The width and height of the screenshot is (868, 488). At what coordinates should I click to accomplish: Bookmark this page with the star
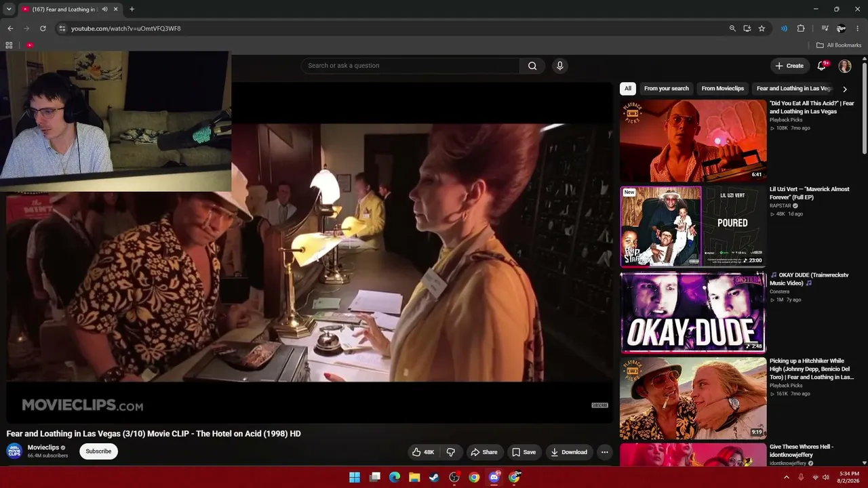click(x=762, y=28)
